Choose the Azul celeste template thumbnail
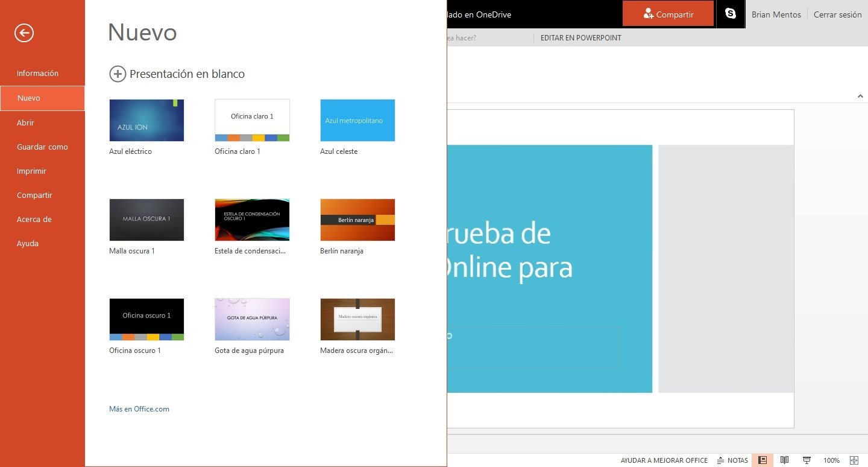This screenshot has height=467, width=868. pyautogui.click(x=357, y=120)
